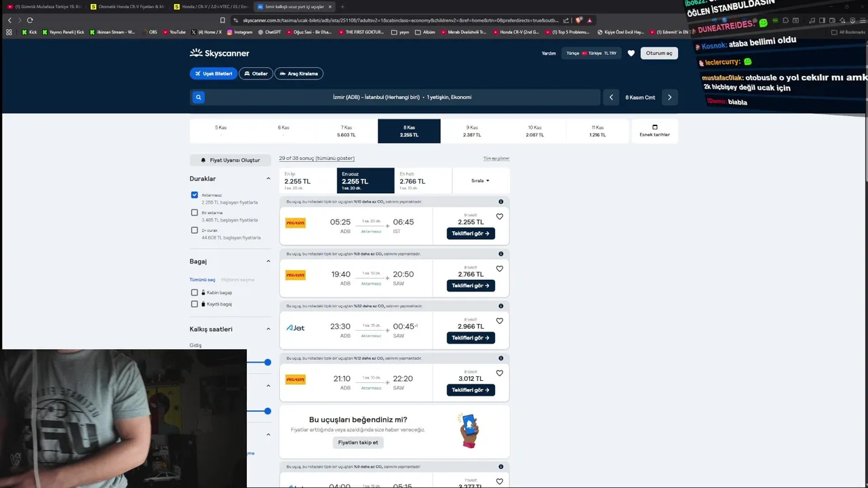Open CO2 info icon above 23:30 flight
868x488 pixels.
coord(501,306)
